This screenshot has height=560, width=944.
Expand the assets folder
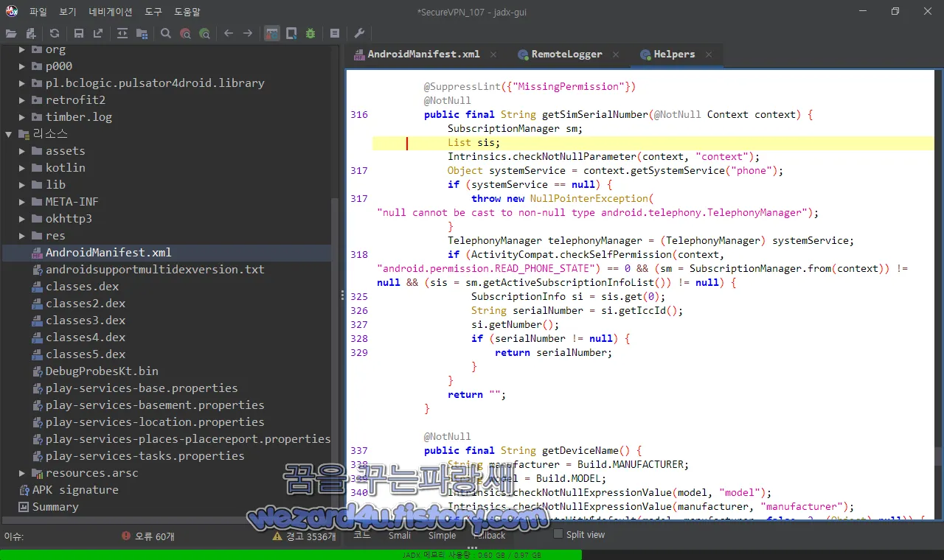(x=22, y=151)
